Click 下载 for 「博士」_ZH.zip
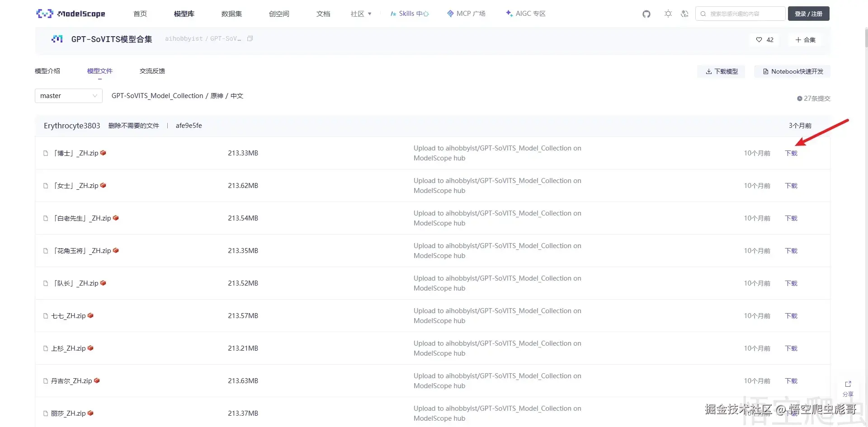 click(791, 153)
